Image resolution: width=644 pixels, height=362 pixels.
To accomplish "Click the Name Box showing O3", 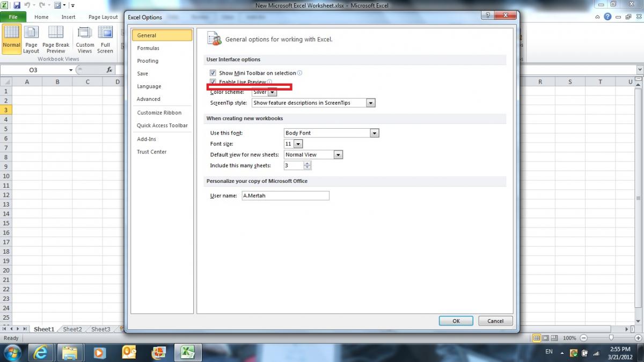I will pos(33,70).
